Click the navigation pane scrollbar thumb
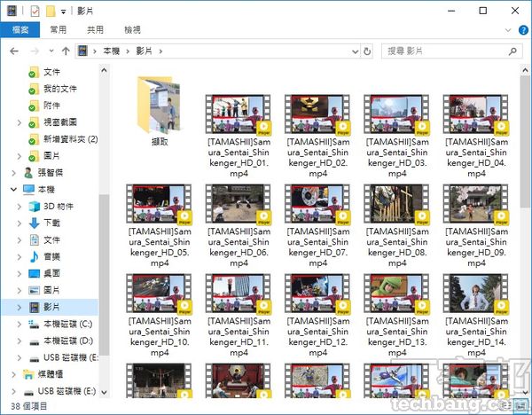 [104, 275]
